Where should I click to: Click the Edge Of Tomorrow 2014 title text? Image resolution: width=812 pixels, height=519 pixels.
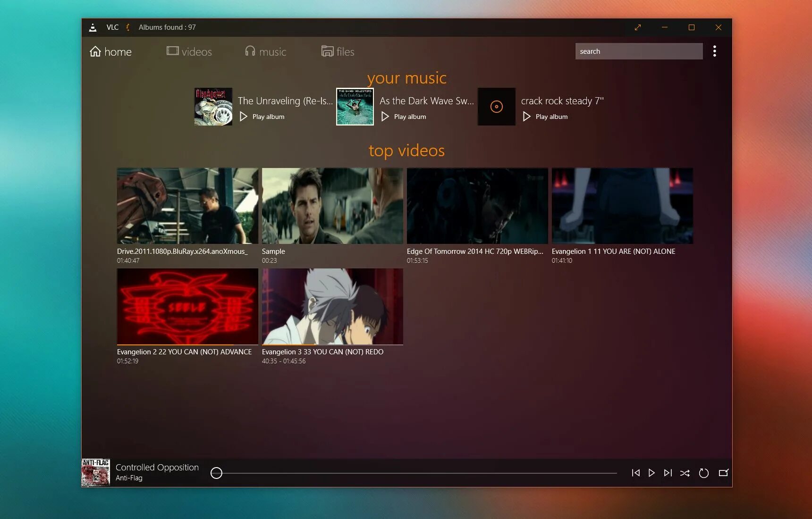tap(475, 251)
